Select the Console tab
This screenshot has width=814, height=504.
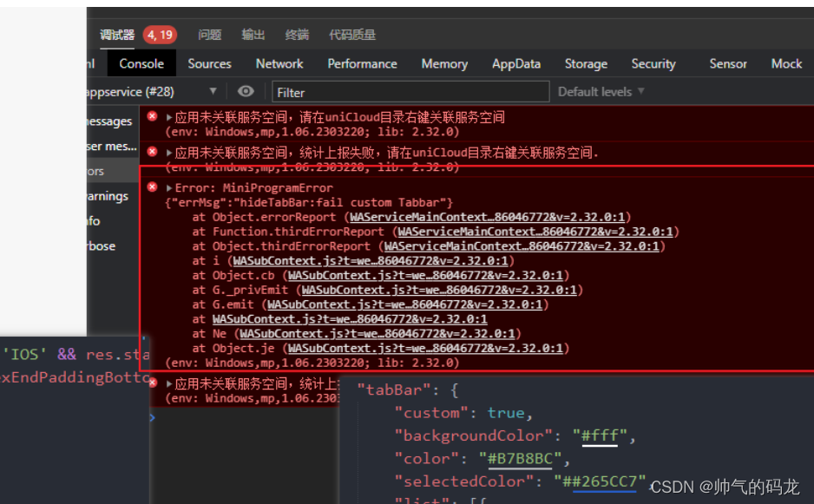(x=141, y=63)
